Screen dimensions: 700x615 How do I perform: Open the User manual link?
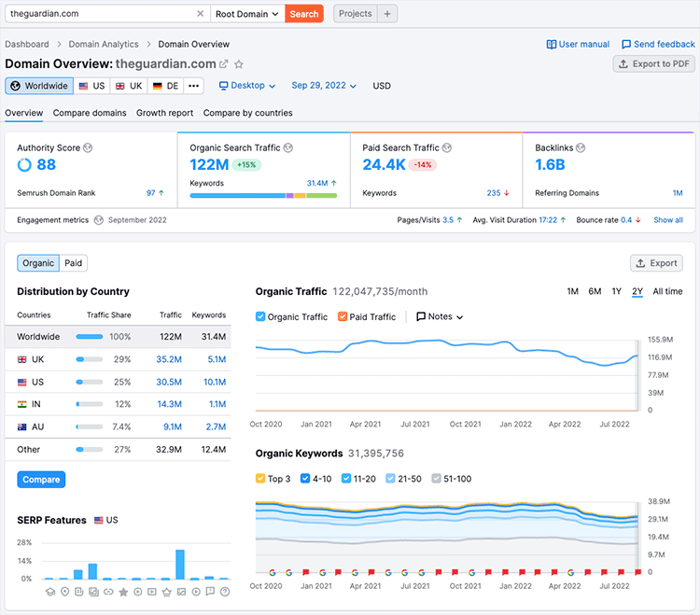(578, 44)
